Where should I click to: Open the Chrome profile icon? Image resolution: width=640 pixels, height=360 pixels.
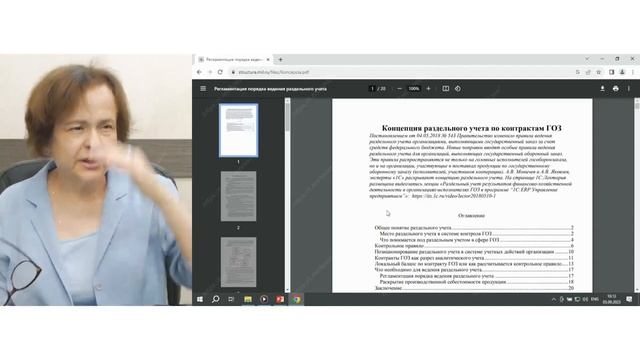pyautogui.click(x=622, y=72)
